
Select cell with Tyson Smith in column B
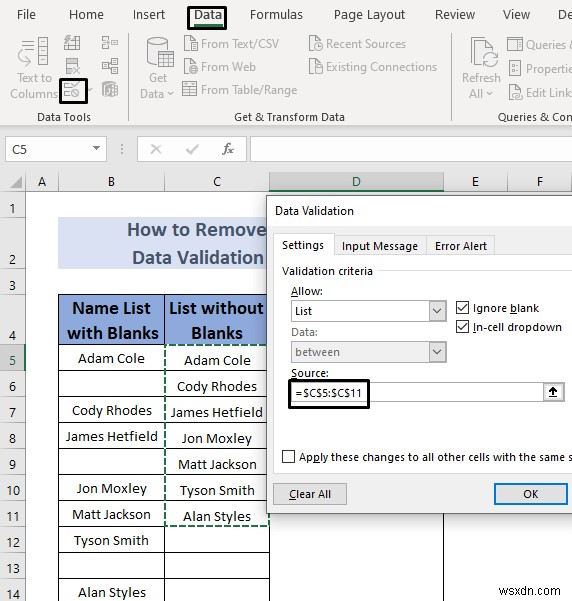click(111, 540)
